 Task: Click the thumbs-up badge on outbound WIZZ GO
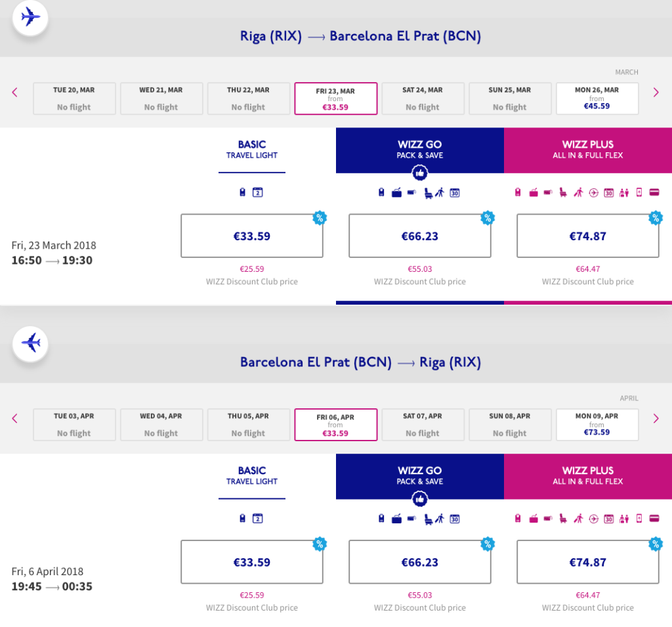click(x=420, y=173)
